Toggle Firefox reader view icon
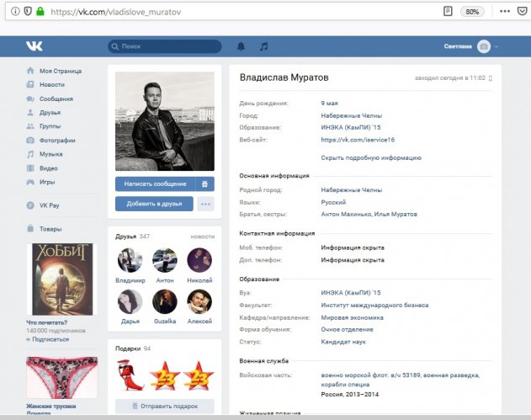This screenshot has height=420, width=531. click(448, 12)
